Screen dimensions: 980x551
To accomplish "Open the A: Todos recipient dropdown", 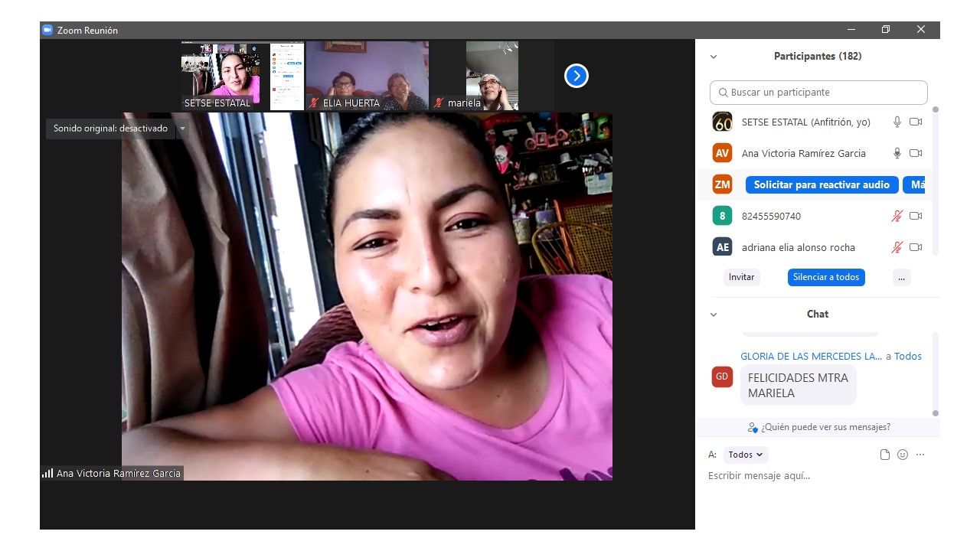I will [745, 455].
